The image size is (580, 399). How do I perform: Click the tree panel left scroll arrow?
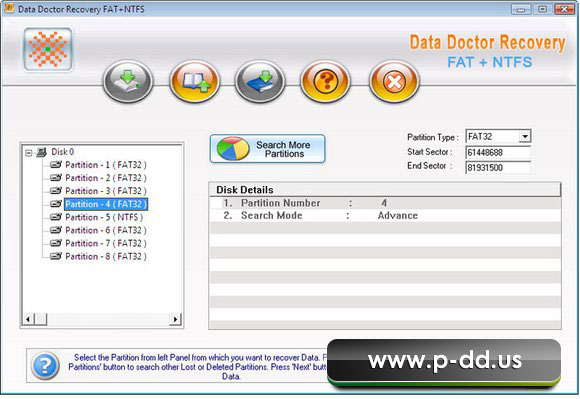[28, 319]
